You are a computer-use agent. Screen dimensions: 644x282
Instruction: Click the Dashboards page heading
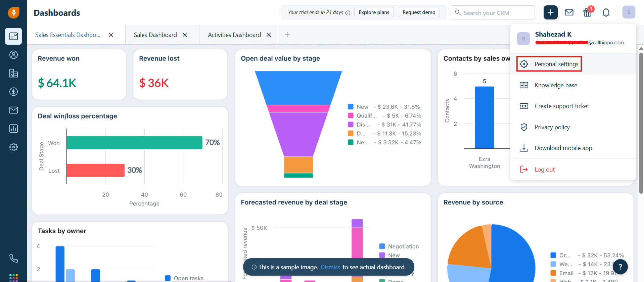pos(57,13)
